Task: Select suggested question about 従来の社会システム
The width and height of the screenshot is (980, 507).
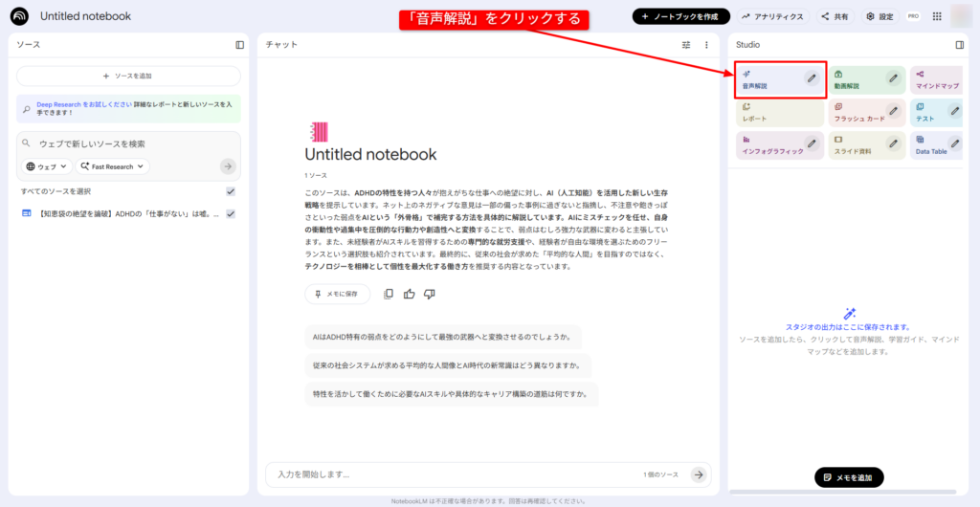Action: pos(448,365)
